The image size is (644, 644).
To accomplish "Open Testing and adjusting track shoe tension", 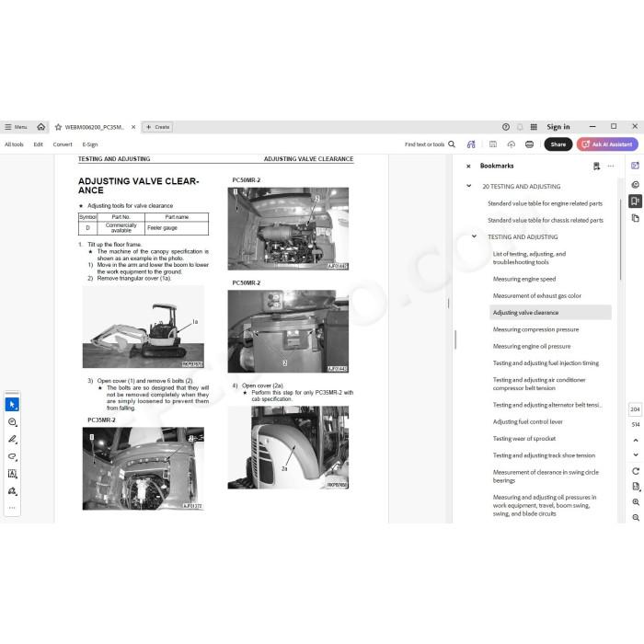I will click(544, 455).
